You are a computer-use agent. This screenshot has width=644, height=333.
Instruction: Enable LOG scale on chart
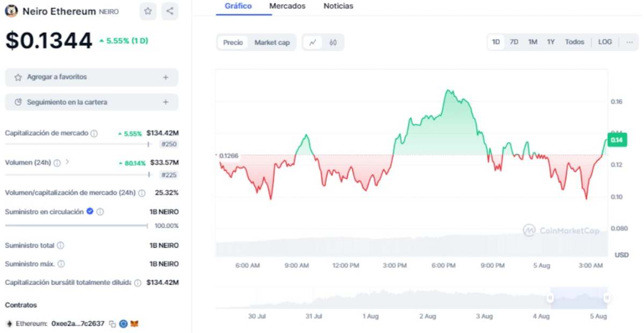[605, 42]
